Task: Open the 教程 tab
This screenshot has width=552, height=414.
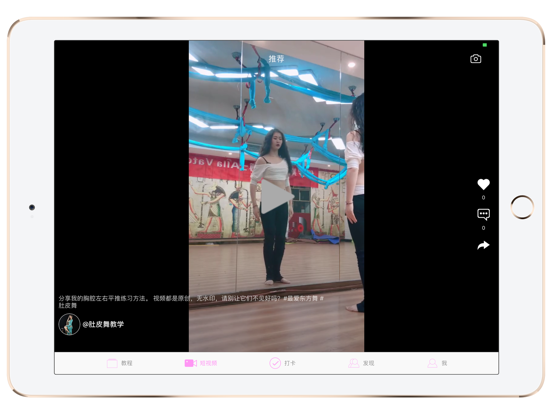Action: 120,363
